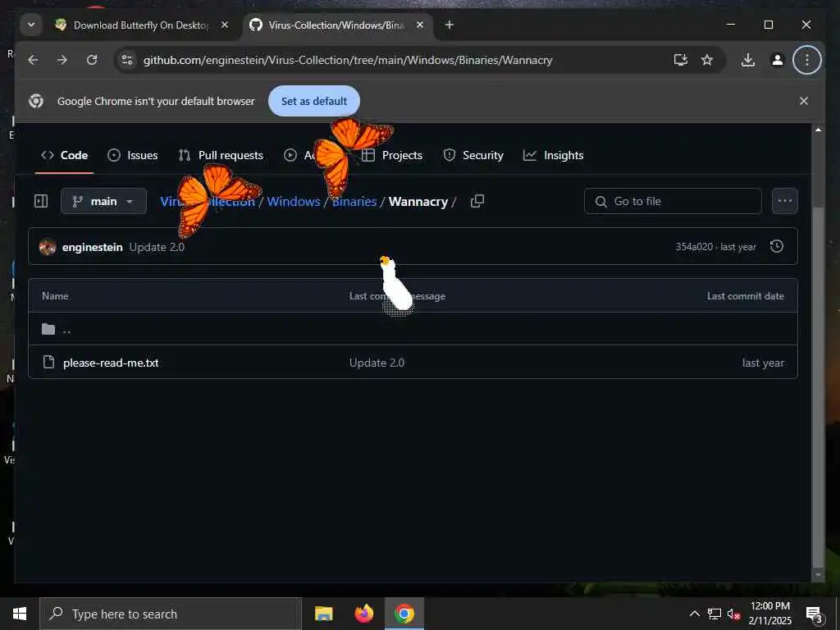View commit history clock icon
The image size is (840, 630).
pyautogui.click(x=776, y=246)
